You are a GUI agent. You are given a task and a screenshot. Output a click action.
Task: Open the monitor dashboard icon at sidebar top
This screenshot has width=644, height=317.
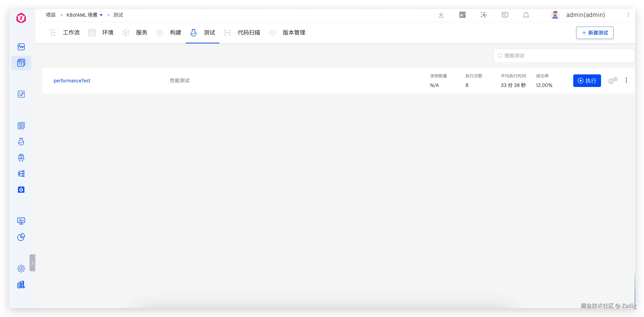pyautogui.click(x=21, y=47)
